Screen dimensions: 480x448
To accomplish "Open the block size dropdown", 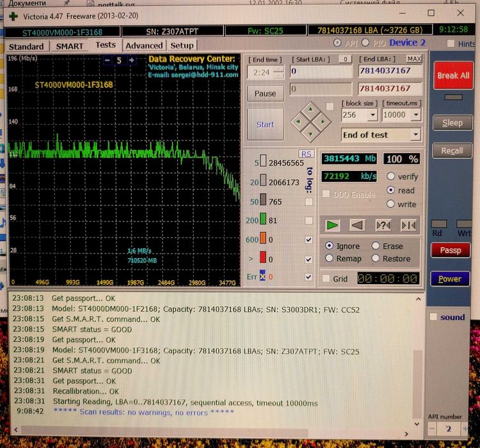I will (x=372, y=116).
